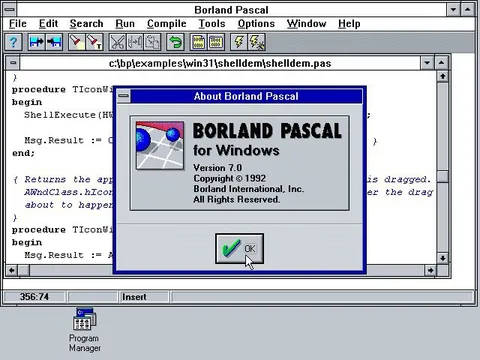Click the Copyright © 1992 line
Screen dimensions: 480x360
click(230, 178)
